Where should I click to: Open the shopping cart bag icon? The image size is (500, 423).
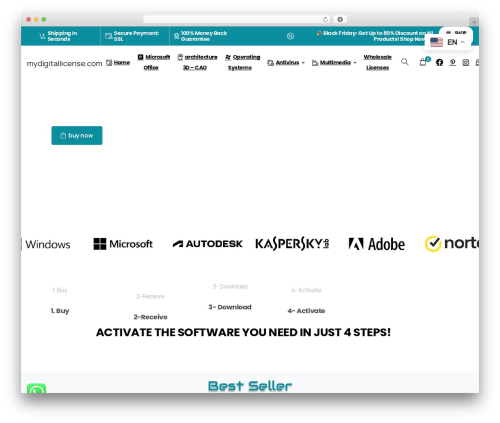point(423,62)
